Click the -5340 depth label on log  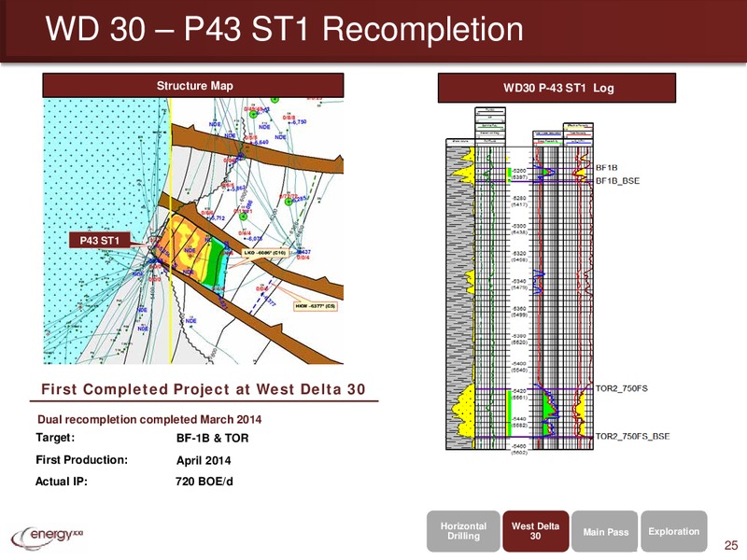pos(519,282)
